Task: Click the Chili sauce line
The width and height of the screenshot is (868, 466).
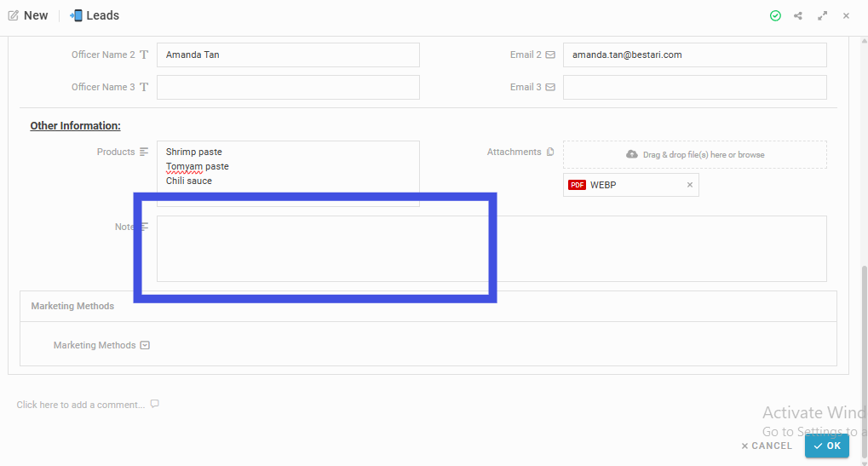Action: click(x=189, y=181)
